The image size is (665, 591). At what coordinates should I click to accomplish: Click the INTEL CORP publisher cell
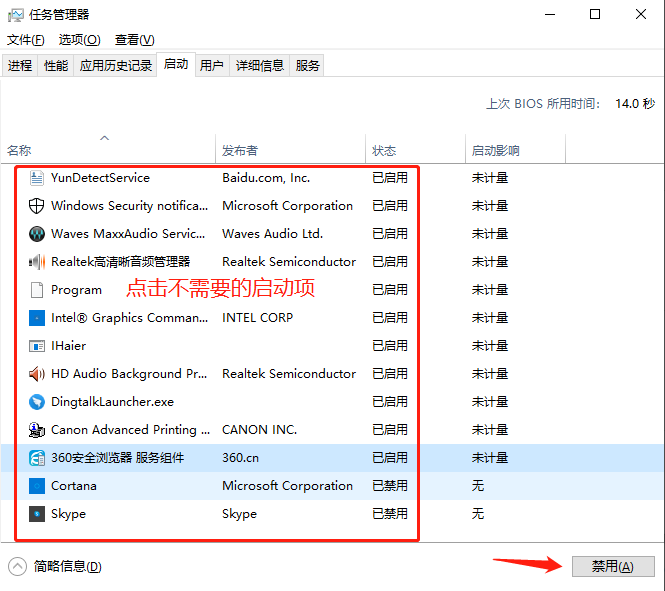click(x=257, y=318)
